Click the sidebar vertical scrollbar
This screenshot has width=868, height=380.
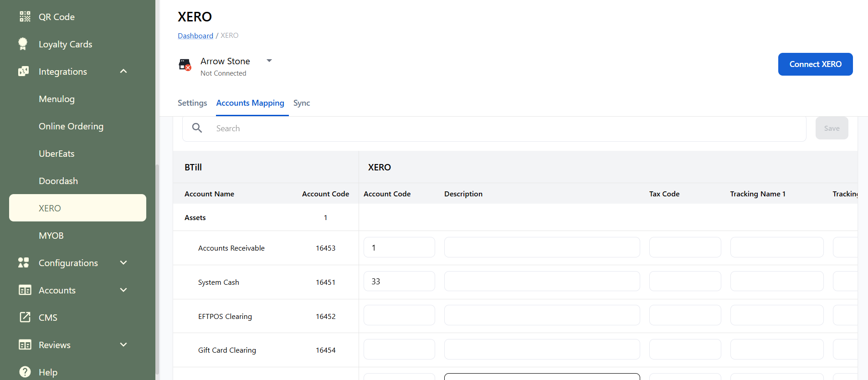point(158,269)
